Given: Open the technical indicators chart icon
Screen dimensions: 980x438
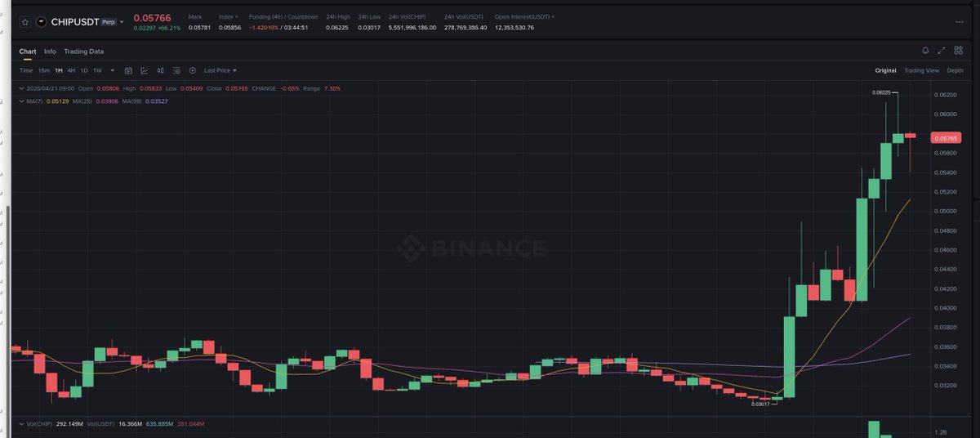Looking at the screenshot, I should tap(145, 71).
